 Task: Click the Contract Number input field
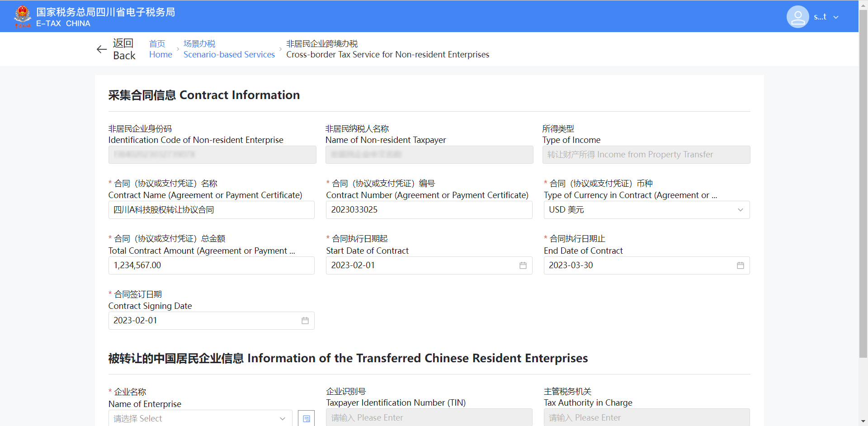click(429, 210)
